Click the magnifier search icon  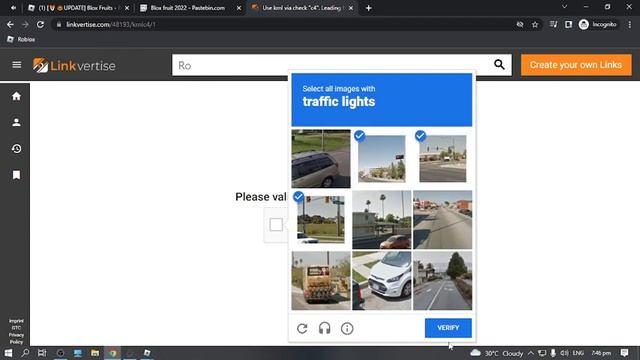[499, 64]
